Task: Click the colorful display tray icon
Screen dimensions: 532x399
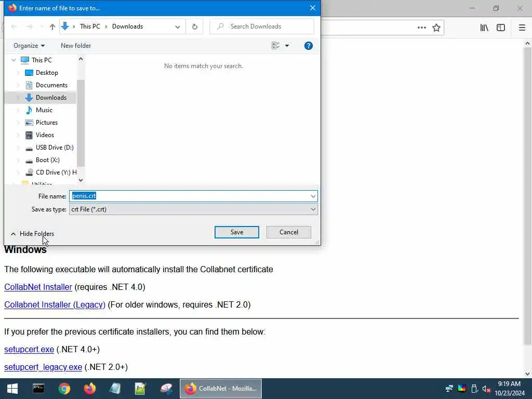Action: click(x=462, y=389)
